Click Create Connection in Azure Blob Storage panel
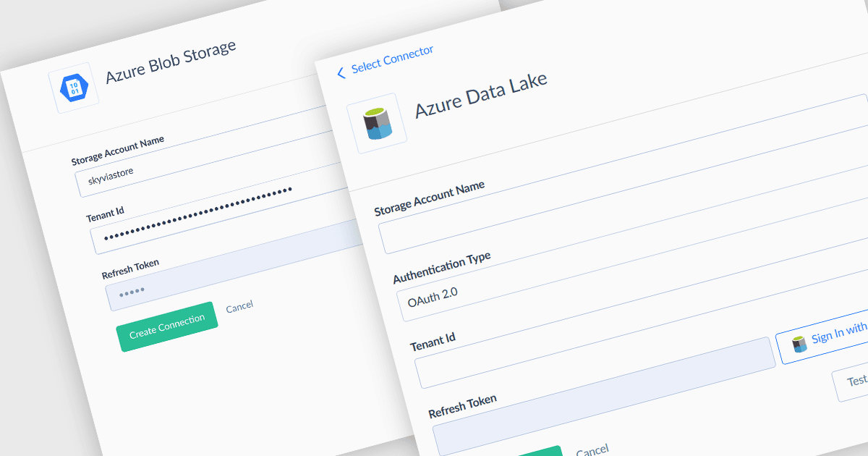 (x=167, y=326)
